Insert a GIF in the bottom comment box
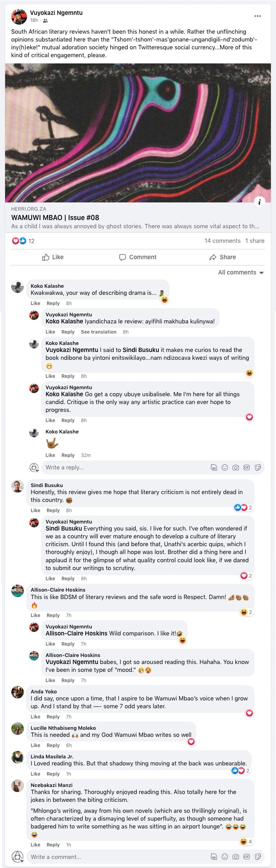This screenshot has height=868, width=276. [247, 857]
